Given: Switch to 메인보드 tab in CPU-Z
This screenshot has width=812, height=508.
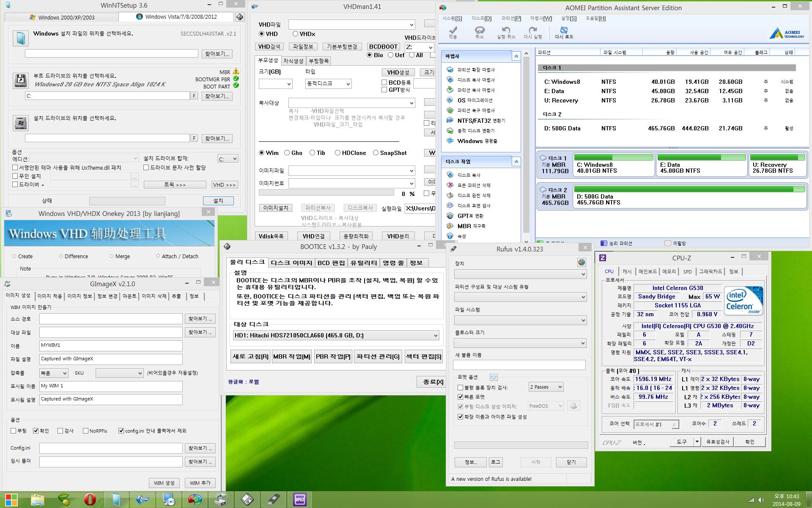Looking at the screenshot, I should pyautogui.click(x=647, y=271).
